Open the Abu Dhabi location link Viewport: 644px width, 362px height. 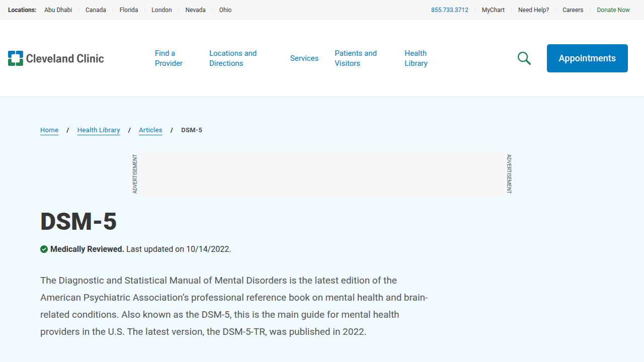pyautogui.click(x=58, y=10)
